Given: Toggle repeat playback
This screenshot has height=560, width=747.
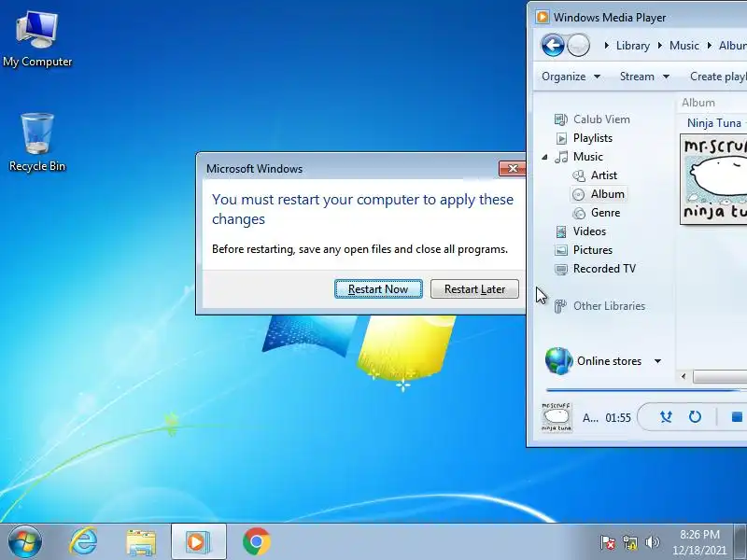Looking at the screenshot, I should point(695,417).
